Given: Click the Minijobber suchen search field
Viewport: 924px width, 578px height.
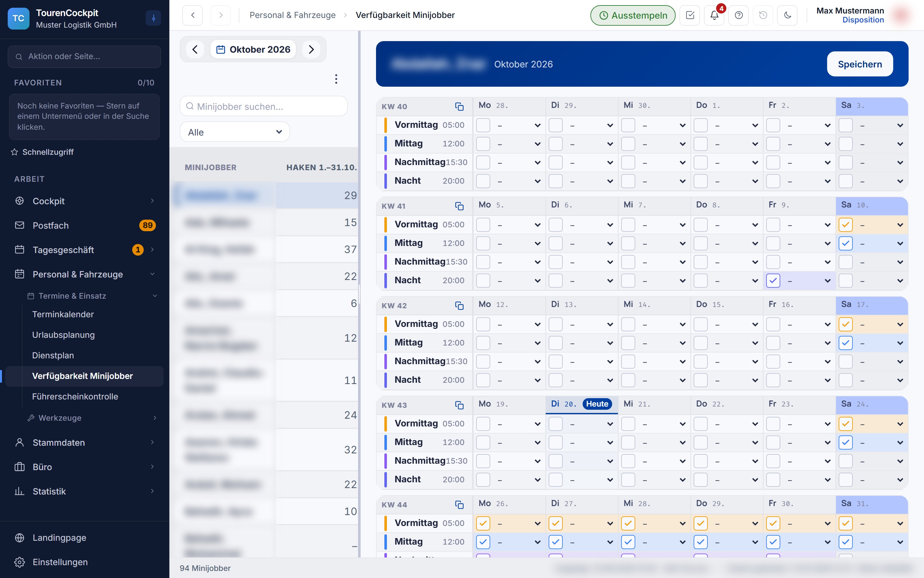Looking at the screenshot, I should pos(263,106).
